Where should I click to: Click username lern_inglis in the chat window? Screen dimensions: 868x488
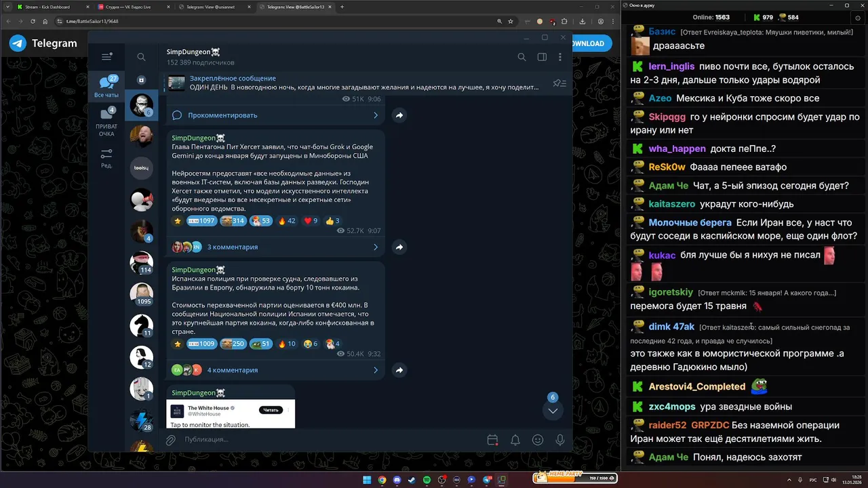(x=671, y=66)
